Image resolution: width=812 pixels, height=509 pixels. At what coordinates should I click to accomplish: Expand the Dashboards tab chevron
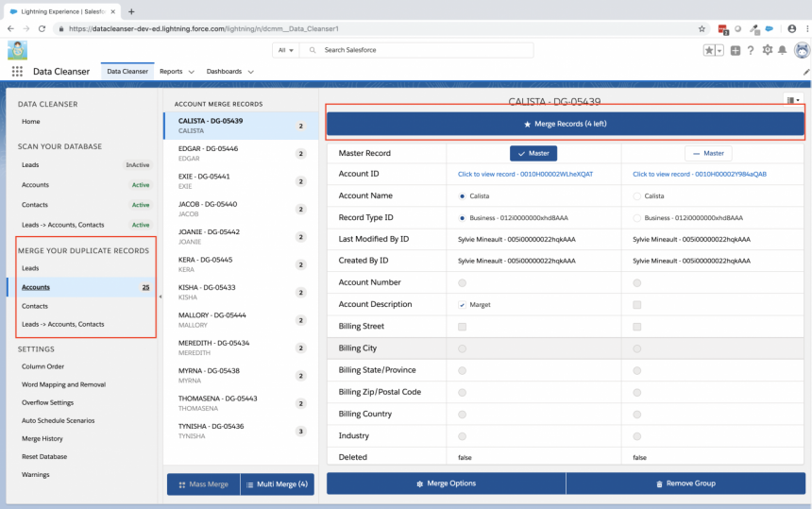(250, 72)
